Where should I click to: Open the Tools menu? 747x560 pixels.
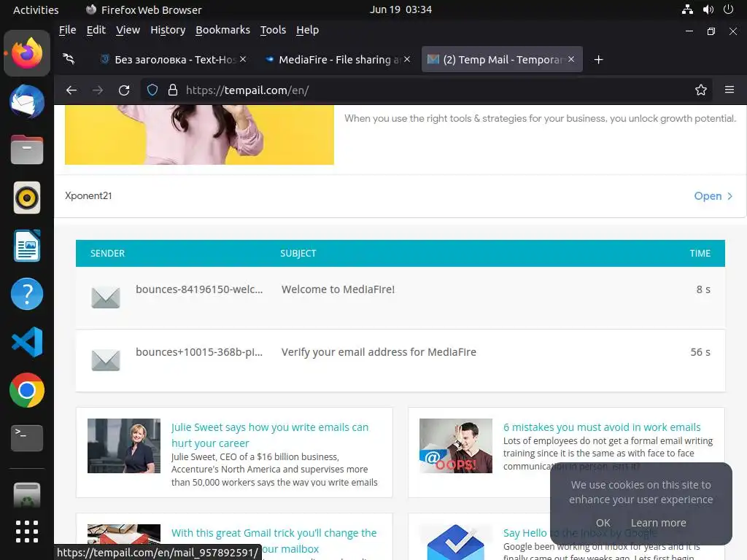pos(273,30)
